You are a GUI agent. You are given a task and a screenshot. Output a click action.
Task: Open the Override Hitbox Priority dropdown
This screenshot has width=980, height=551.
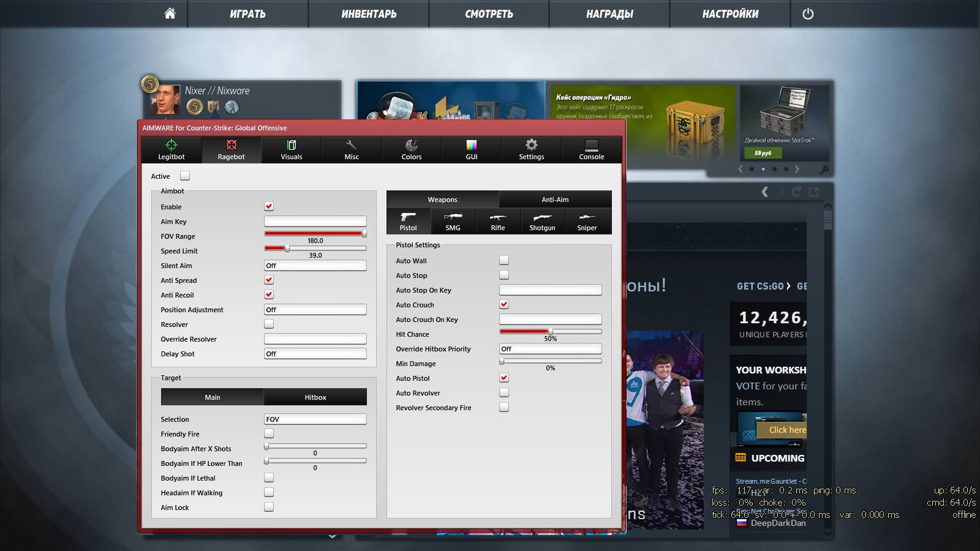551,348
